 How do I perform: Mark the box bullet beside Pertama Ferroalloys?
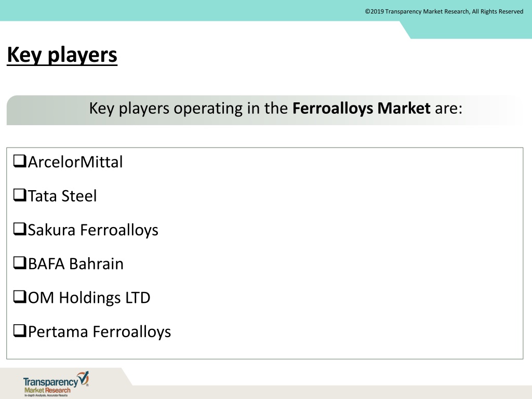20,331
